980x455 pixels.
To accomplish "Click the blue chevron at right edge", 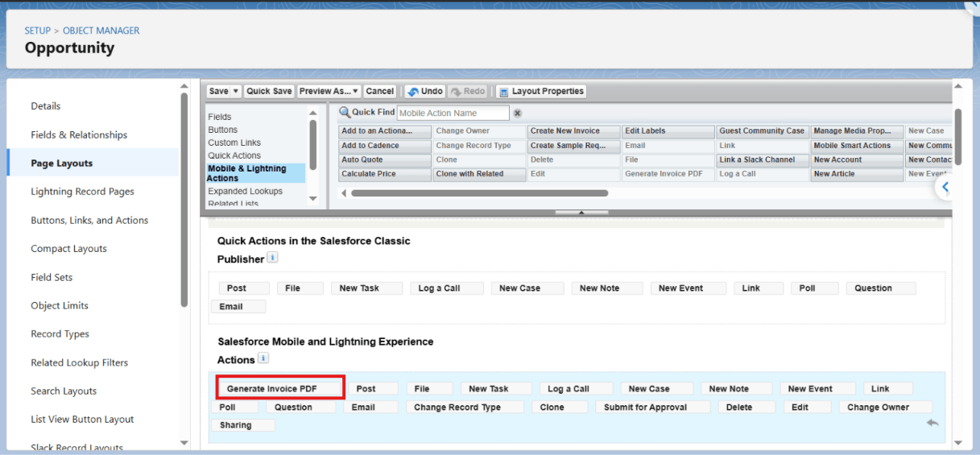I will (x=945, y=187).
